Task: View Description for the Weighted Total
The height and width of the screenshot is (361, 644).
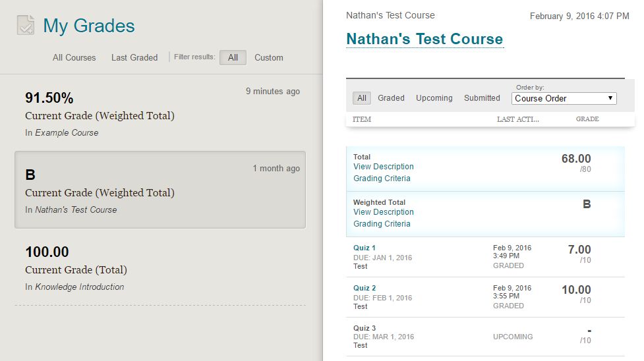Action: (384, 212)
